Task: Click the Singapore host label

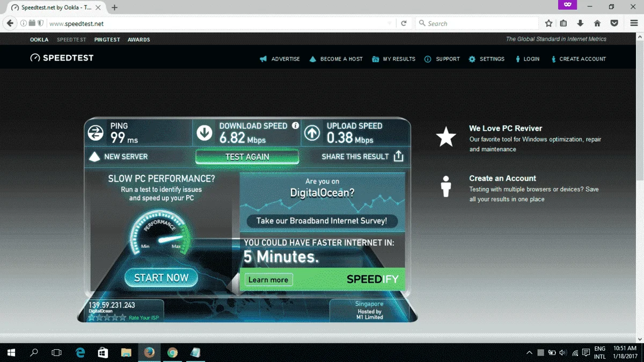Action: coord(369,304)
